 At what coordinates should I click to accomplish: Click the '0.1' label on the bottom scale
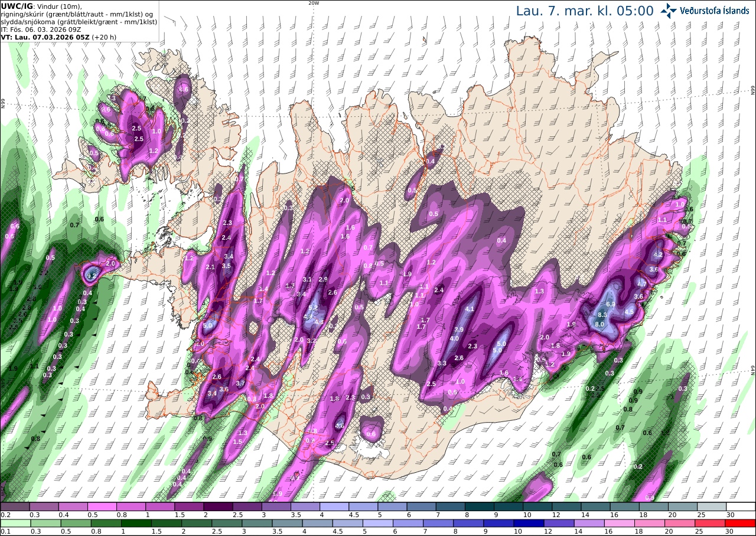(5, 532)
